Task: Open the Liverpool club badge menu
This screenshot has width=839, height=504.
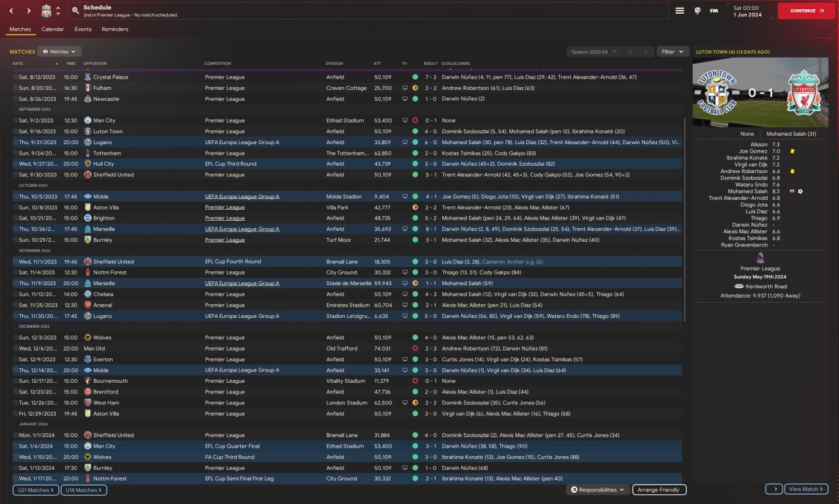Action: pyautogui.click(x=47, y=10)
